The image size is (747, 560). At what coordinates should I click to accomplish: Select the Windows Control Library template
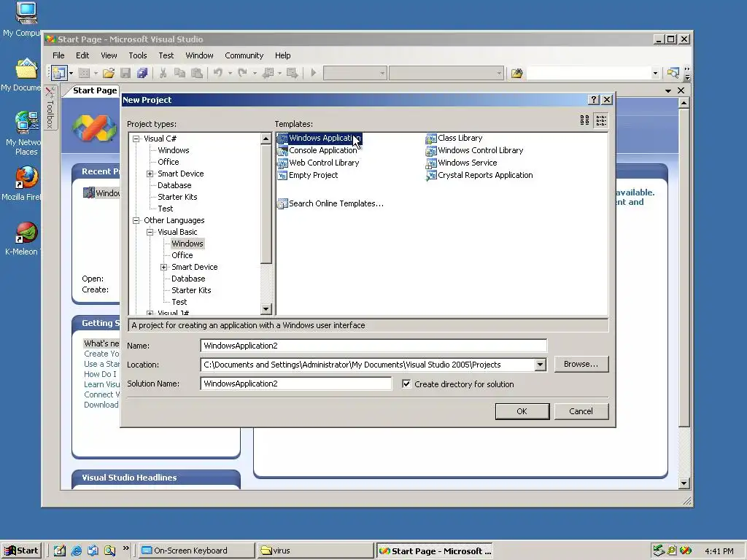tap(474, 150)
